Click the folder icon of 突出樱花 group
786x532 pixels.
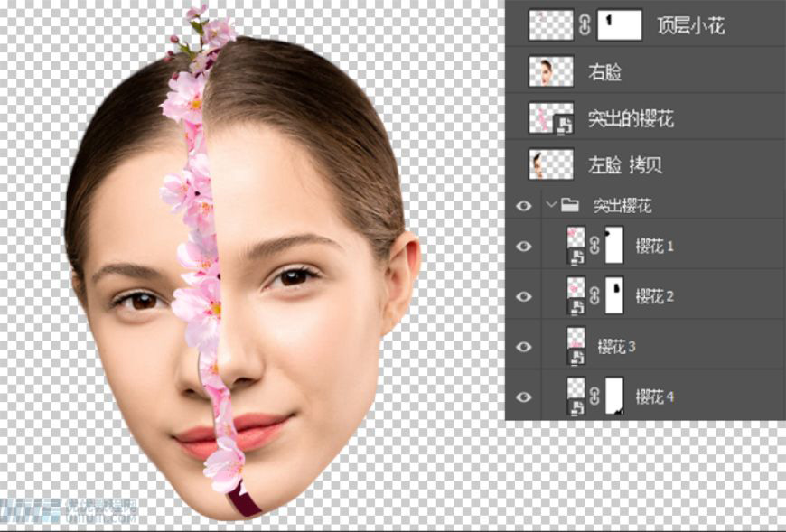click(x=568, y=207)
